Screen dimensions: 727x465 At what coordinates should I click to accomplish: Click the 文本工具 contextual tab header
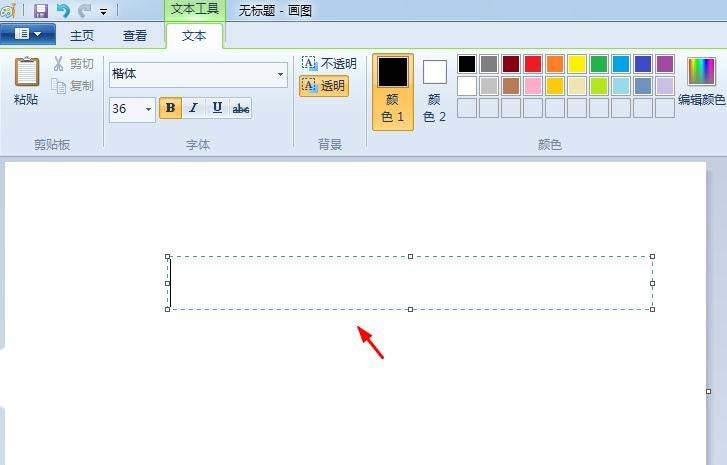coord(195,9)
